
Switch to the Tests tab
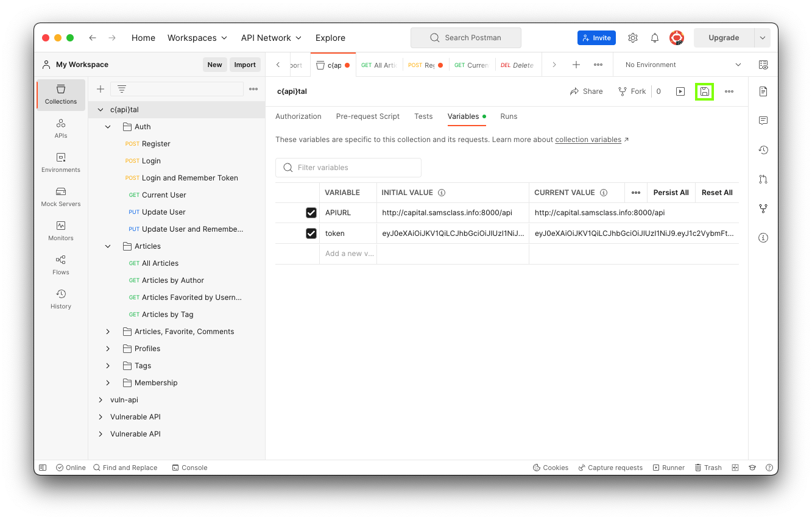click(x=423, y=116)
